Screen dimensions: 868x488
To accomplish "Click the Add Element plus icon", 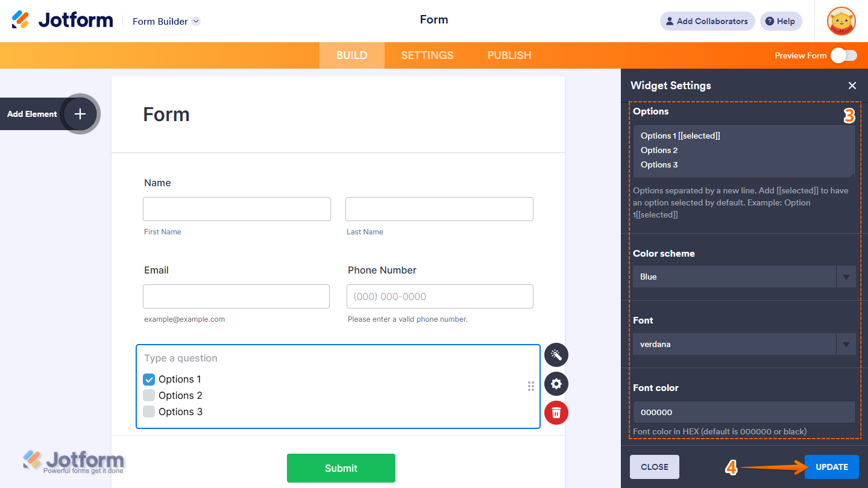I will pos(80,113).
